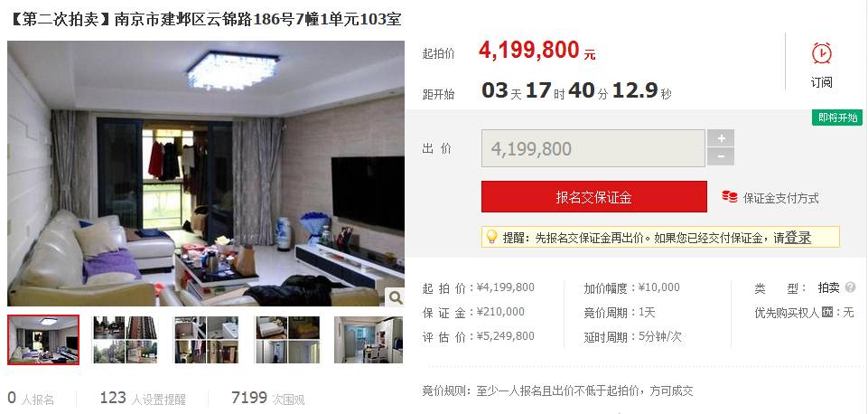Select the third thumbnail collage
This screenshot has height=414, width=868.
click(207, 340)
